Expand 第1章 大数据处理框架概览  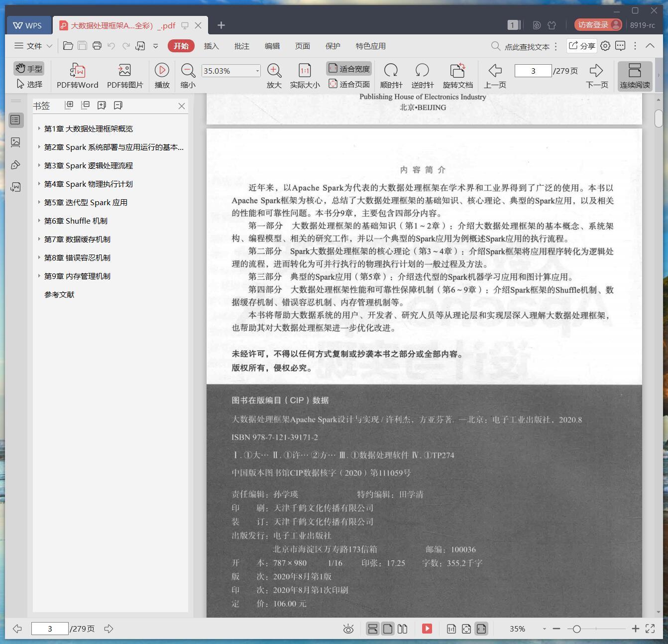coord(39,128)
